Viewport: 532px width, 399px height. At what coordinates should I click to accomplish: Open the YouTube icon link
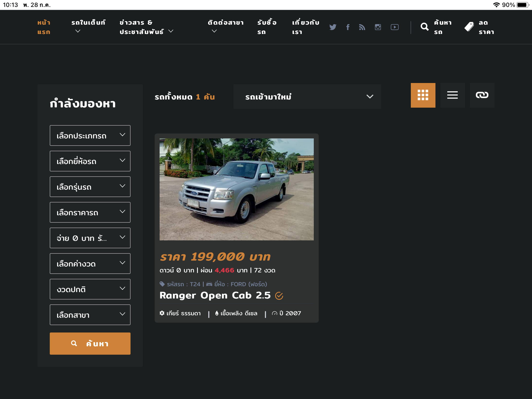(395, 27)
